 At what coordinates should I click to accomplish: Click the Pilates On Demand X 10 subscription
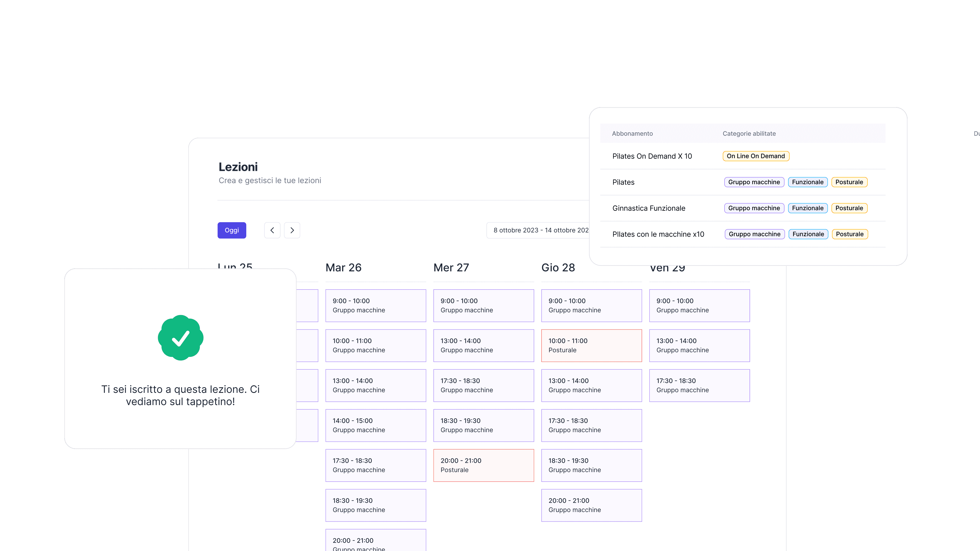coord(652,156)
